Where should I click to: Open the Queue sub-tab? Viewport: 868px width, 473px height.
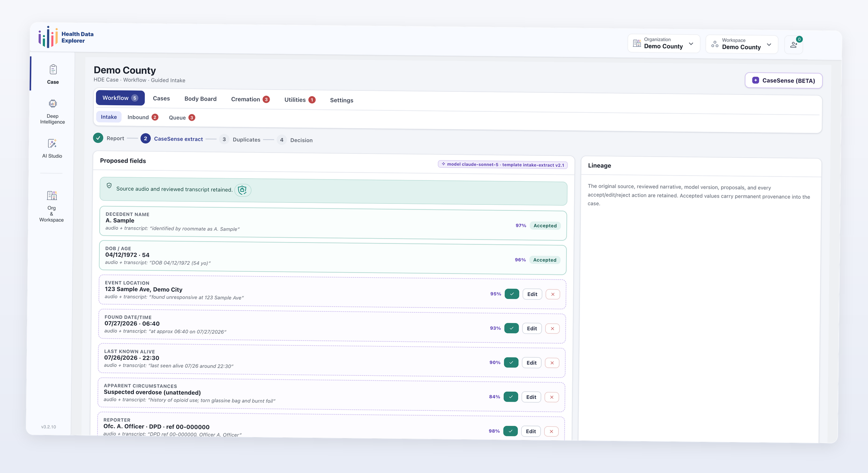182,118
